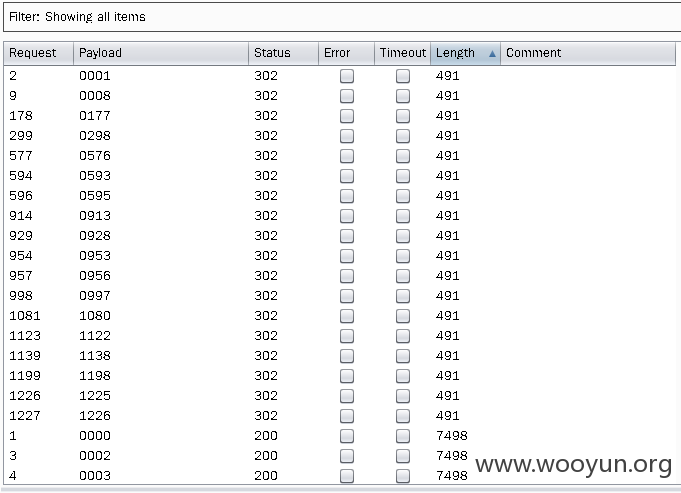Select the row with payload 0913
681x493 pixels.
[x=340, y=216]
